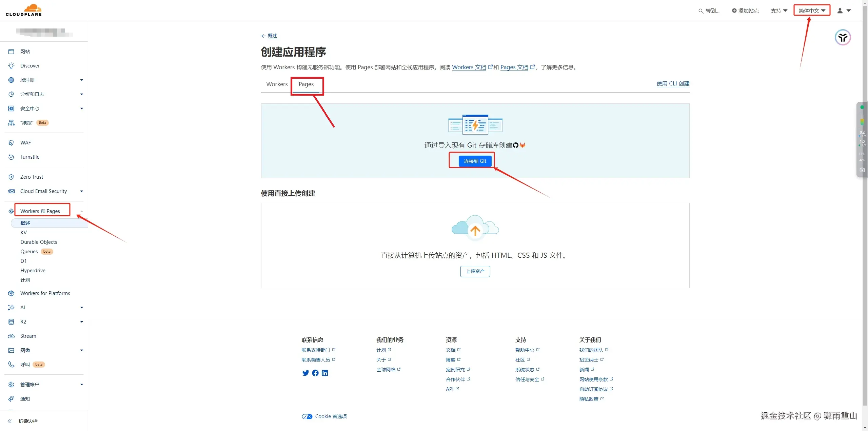This screenshot has width=868, height=431.
Task: Open the Twitter social icon
Action: pos(305,373)
